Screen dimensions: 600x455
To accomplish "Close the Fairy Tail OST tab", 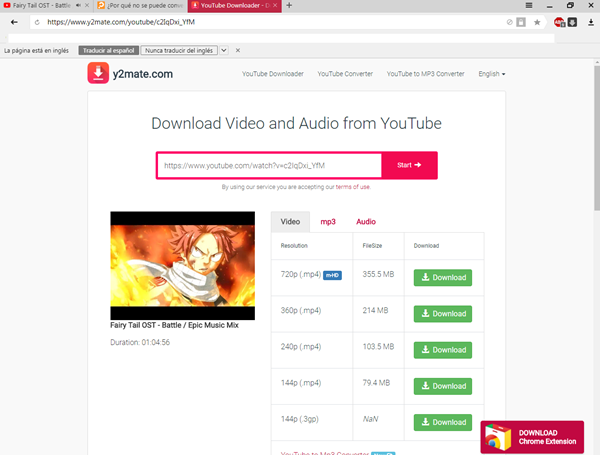I will click(87, 5).
